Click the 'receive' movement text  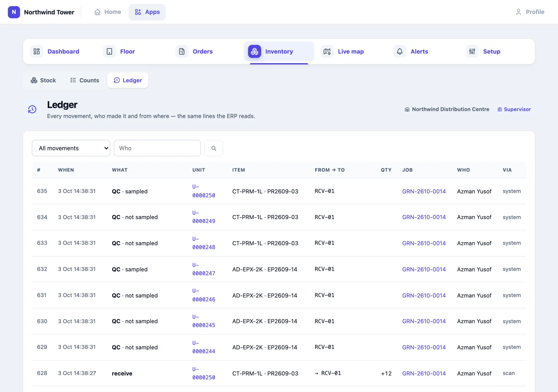click(122, 374)
